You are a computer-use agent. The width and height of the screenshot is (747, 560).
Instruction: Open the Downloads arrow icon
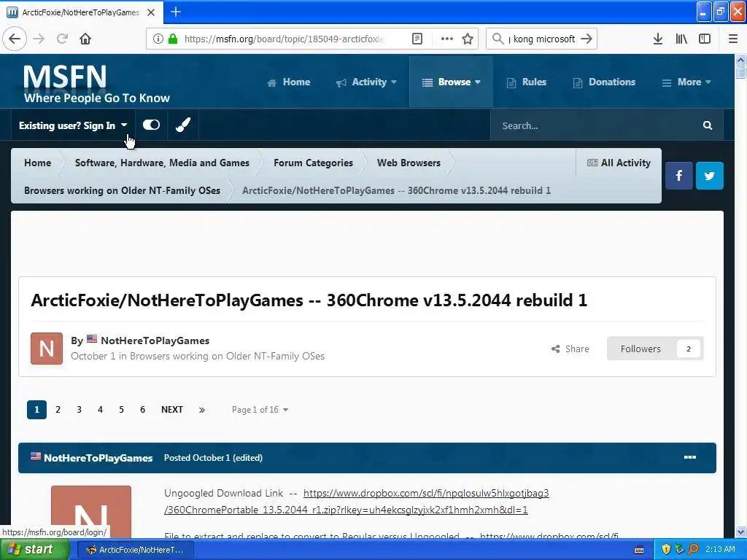click(x=658, y=39)
